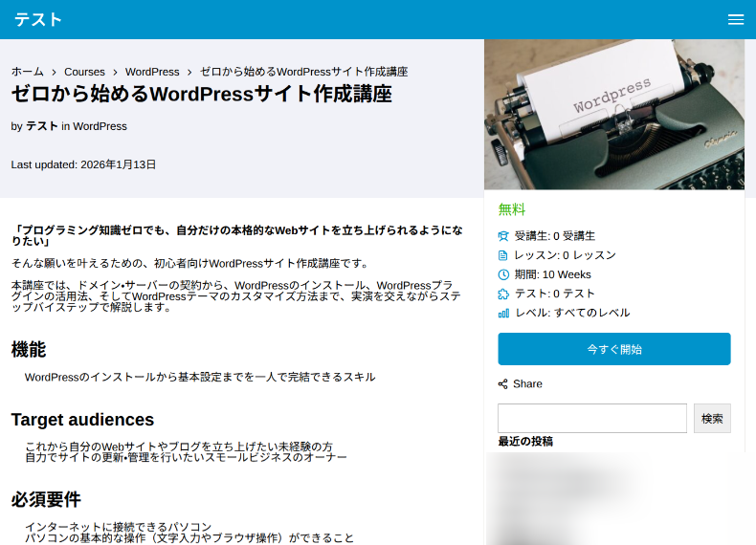756x545 pixels.
Task: Go to ホーム breadcrumb link
Action: coord(28,72)
